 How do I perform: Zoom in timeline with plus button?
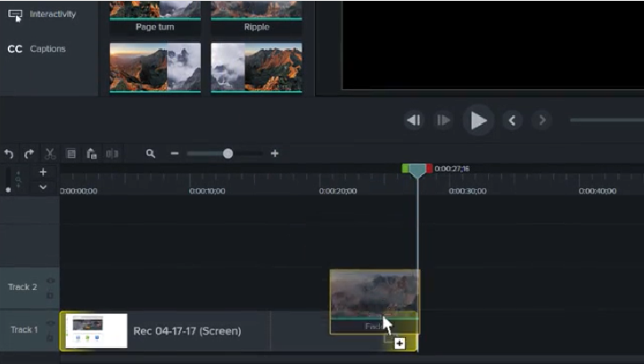coord(275,153)
